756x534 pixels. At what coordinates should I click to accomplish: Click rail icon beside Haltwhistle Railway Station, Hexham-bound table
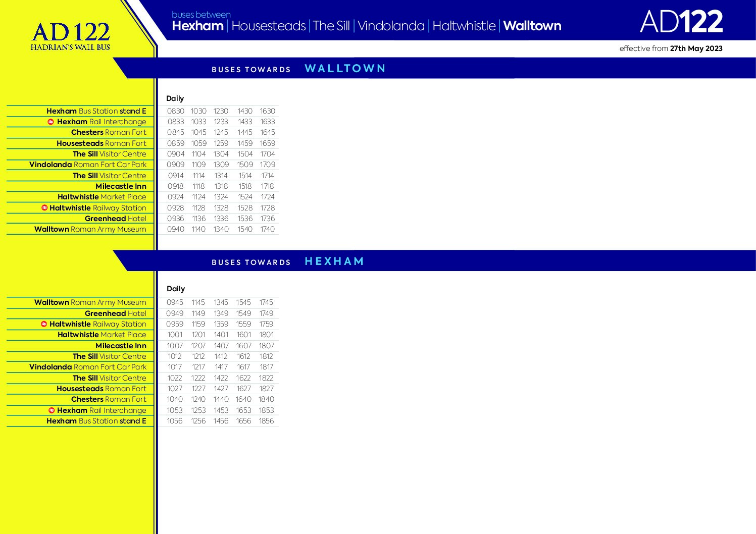point(44,324)
